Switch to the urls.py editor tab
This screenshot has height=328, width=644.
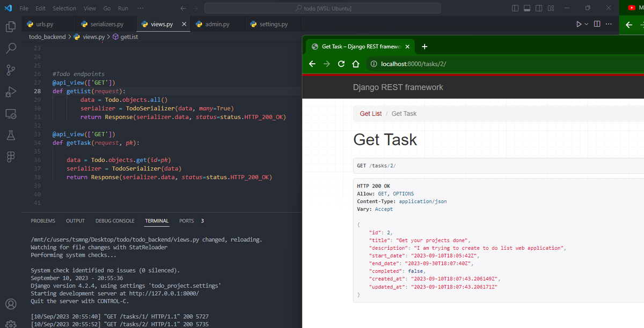(47, 24)
